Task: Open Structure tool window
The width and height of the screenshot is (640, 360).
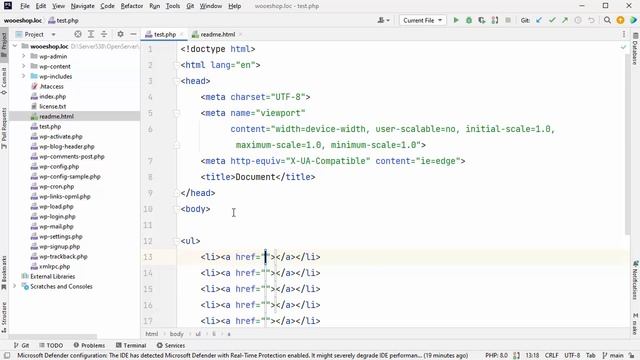Action: pos(4,318)
